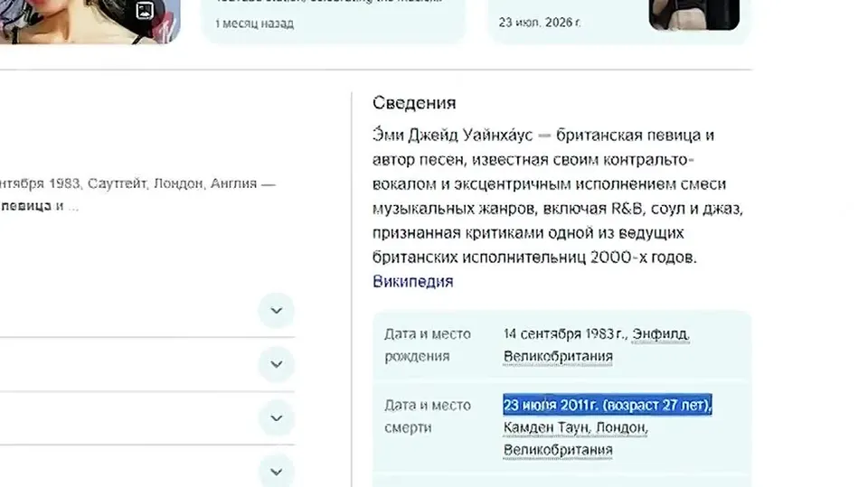Click the description starting Эми Джейд Уайнхаус
868x487 pixels.
[558, 196]
